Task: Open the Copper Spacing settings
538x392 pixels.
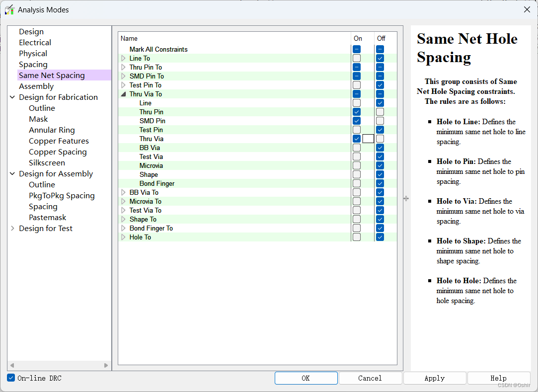Action: coord(58,152)
